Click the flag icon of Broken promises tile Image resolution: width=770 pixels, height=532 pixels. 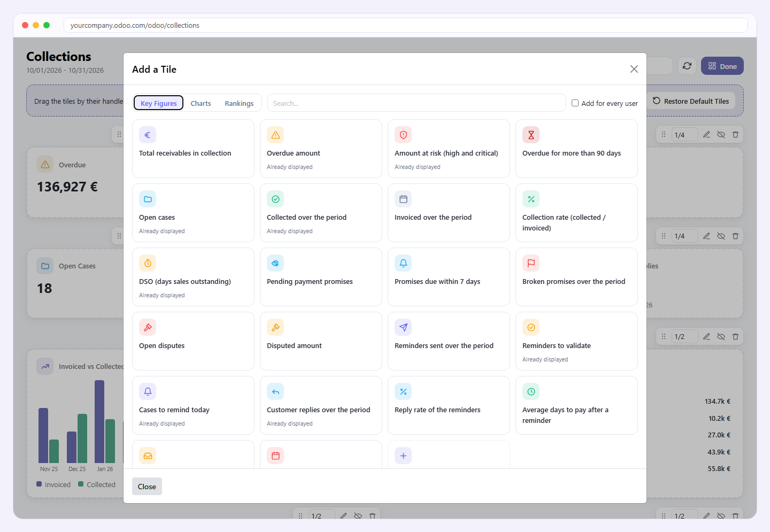coord(531,263)
